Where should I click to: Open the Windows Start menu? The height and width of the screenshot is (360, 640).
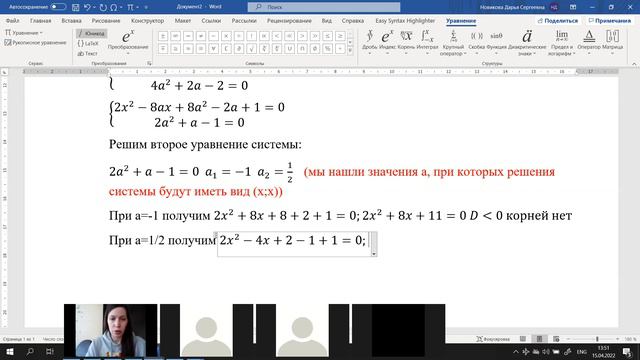pos(10,351)
